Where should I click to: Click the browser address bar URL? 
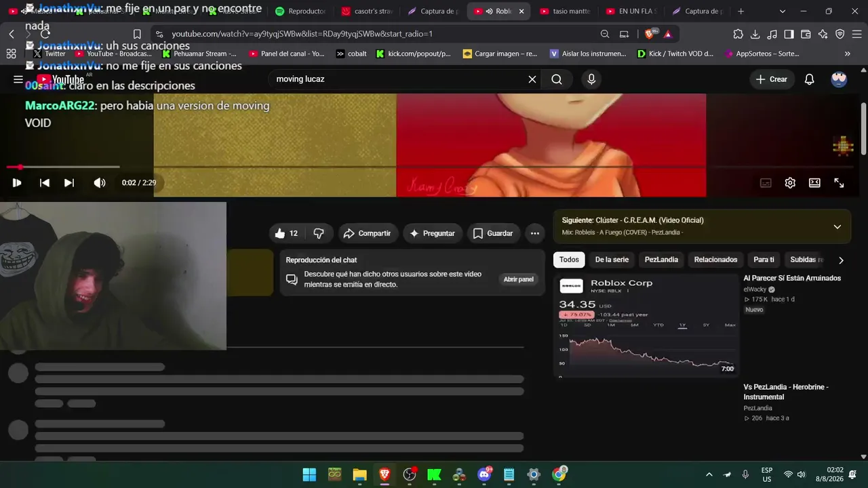point(302,34)
